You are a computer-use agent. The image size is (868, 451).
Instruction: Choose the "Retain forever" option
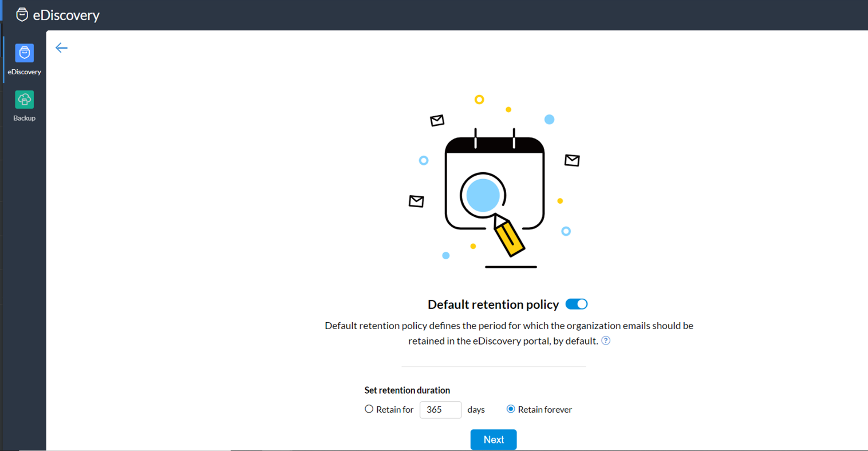click(x=510, y=409)
